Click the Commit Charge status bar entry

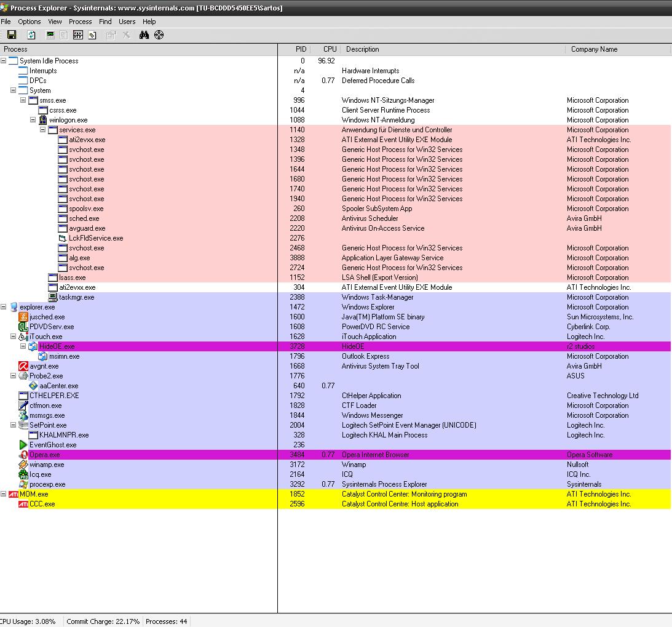pos(103,621)
